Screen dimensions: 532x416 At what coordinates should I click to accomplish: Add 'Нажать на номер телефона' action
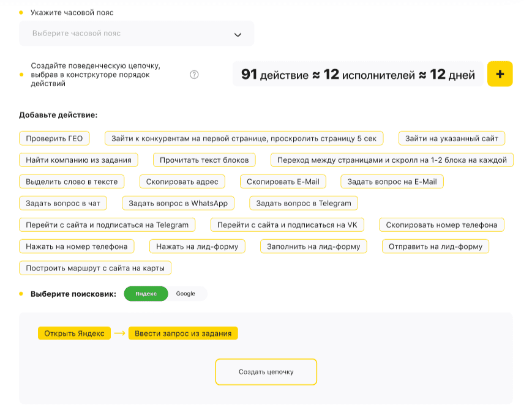click(77, 247)
